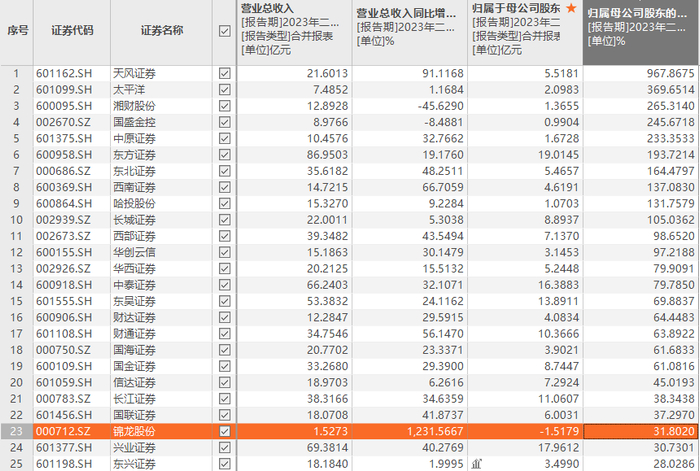Click the name 中泰证券
This screenshot has height=471, width=700.
134,285
